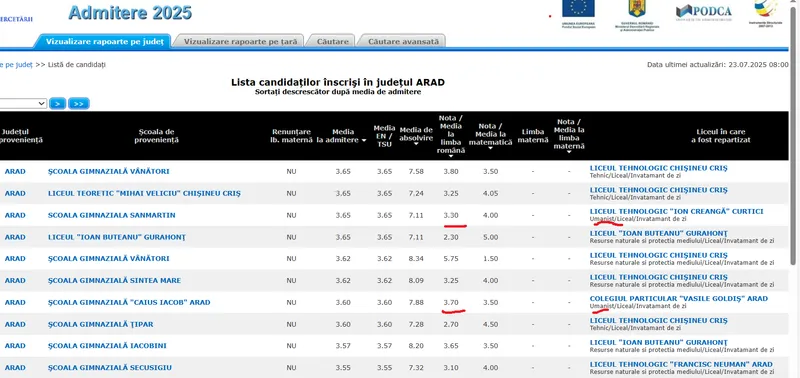Go to next page with single arrow button
This screenshot has width=800, height=378.
58,104
